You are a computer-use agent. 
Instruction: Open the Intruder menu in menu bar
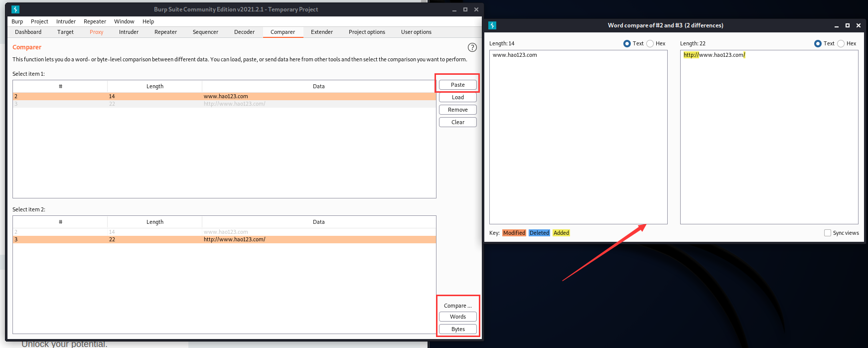click(x=66, y=21)
